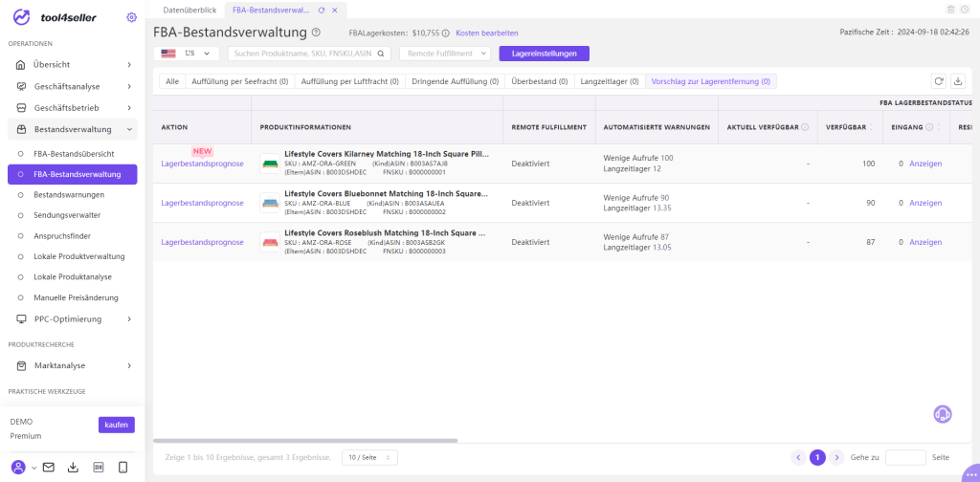Click the Bluebonnet blue cover thumbnail
The image size is (980, 482).
tap(270, 203)
